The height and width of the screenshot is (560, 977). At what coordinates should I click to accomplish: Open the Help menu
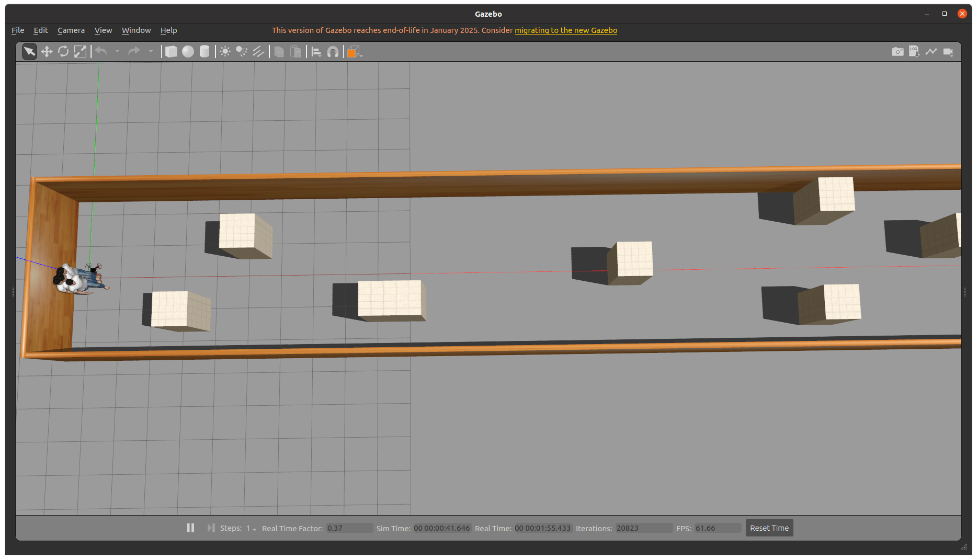[x=168, y=30]
